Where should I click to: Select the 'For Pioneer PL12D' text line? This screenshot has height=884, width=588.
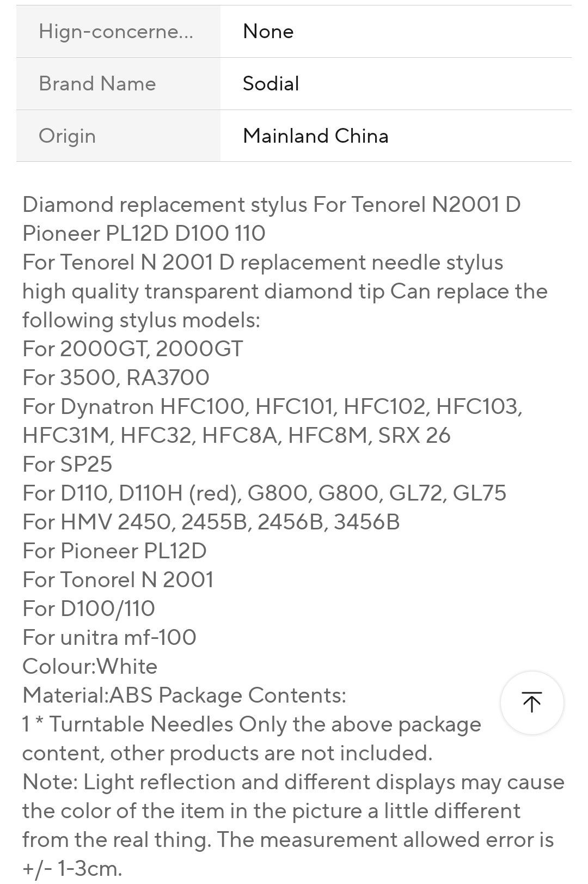115,551
